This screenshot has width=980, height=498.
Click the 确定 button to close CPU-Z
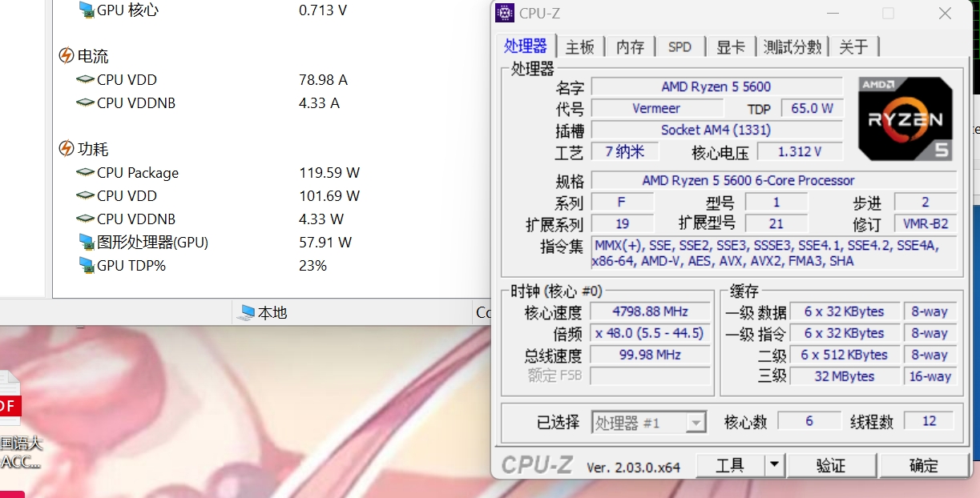tap(923, 465)
